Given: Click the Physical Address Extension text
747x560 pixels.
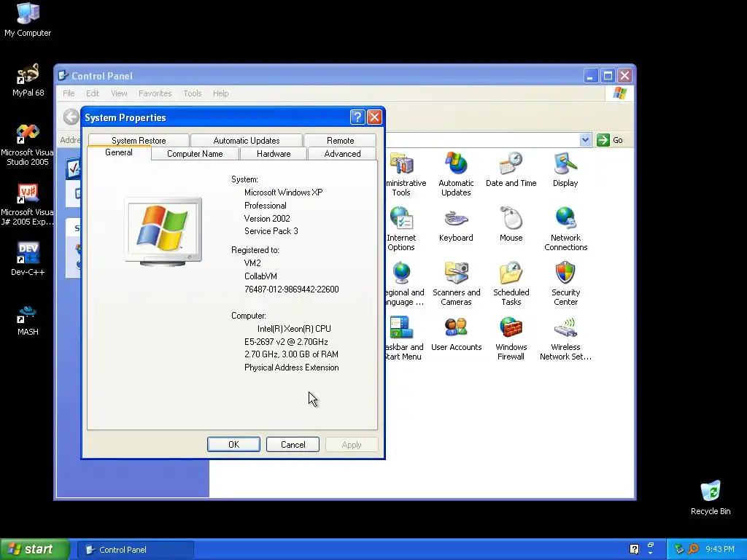Looking at the screenshot, I should point(292,367).
